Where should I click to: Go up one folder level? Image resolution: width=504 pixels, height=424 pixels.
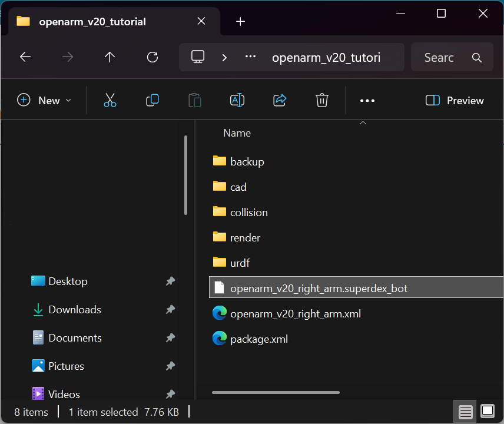tap(110, 57)
